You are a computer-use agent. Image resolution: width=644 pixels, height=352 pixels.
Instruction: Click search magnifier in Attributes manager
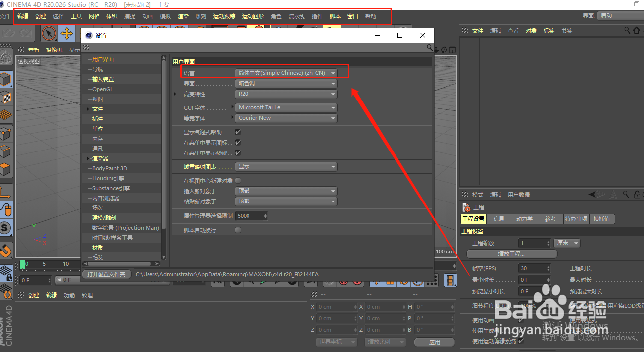tap(626, 195)
